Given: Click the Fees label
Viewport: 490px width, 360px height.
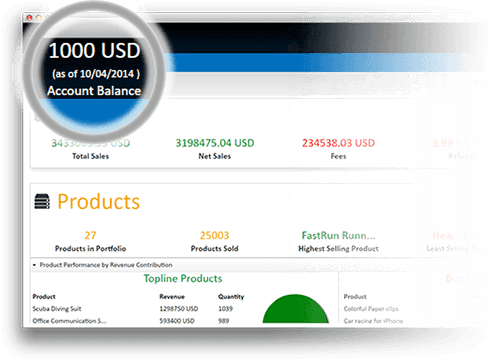Looking at the screenshot, I should tap(338, 156).
